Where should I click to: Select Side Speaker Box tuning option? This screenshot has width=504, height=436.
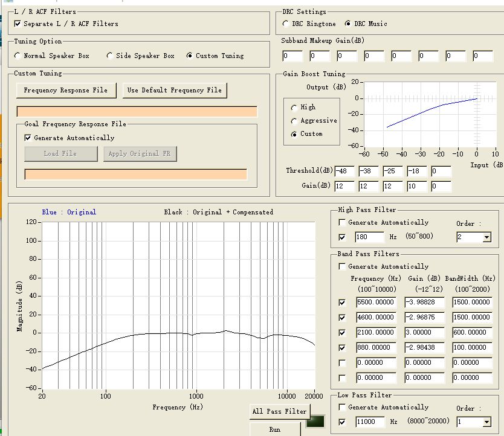click(x=109, y=56)
